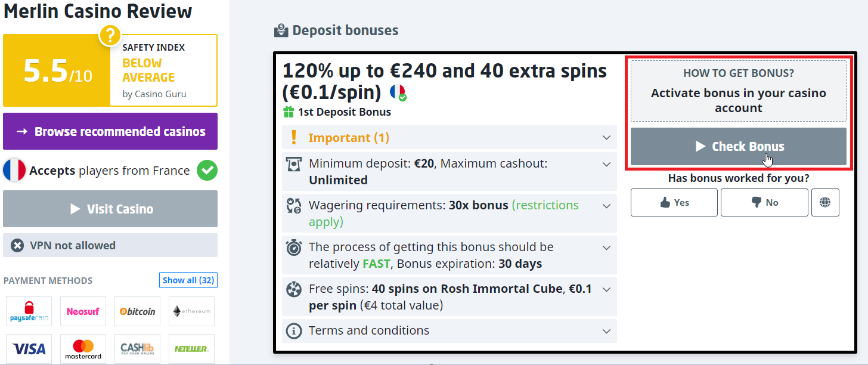Choose the Bitcoin payment icon
Image resolution: width=868 pixels, height=365 pixels.
click(x=137, y=311)
